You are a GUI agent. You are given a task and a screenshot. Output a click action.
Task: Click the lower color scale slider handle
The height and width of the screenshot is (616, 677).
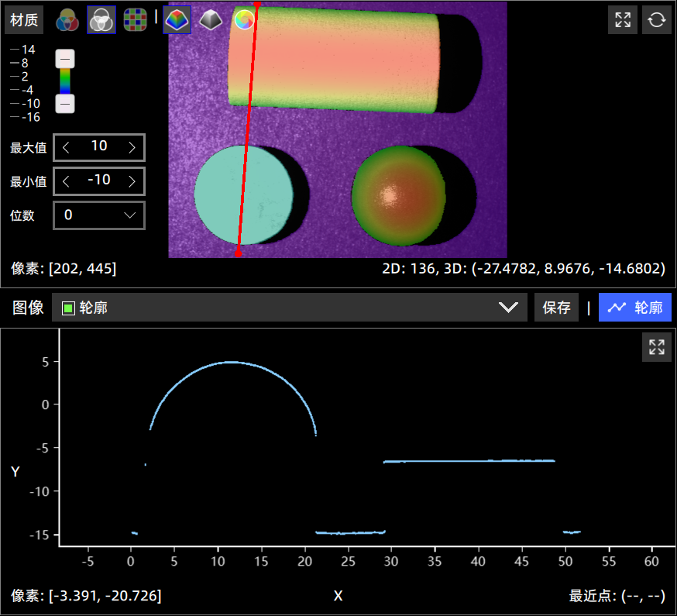coord(65,104)
